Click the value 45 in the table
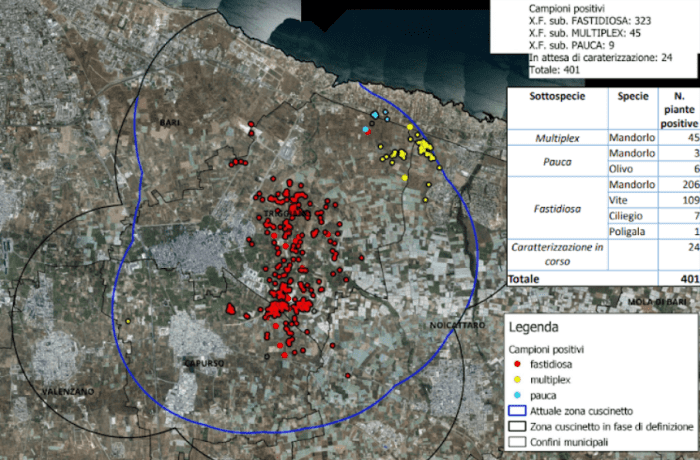Screen dimensions: 700x460 [x=693, y=138]
